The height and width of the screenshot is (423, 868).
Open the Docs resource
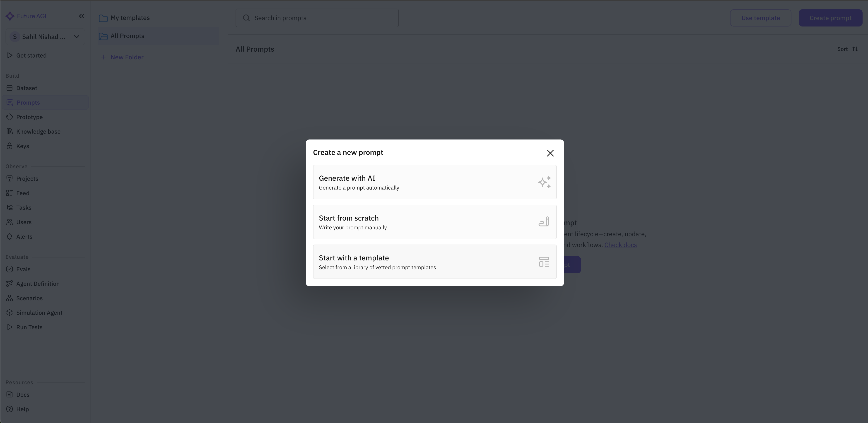point(23,394)
